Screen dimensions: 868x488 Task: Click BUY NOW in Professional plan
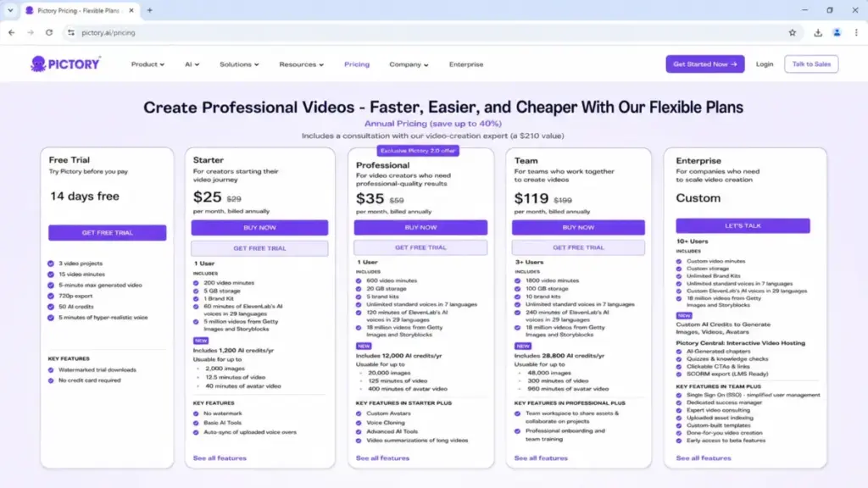[x=420, y=227]
